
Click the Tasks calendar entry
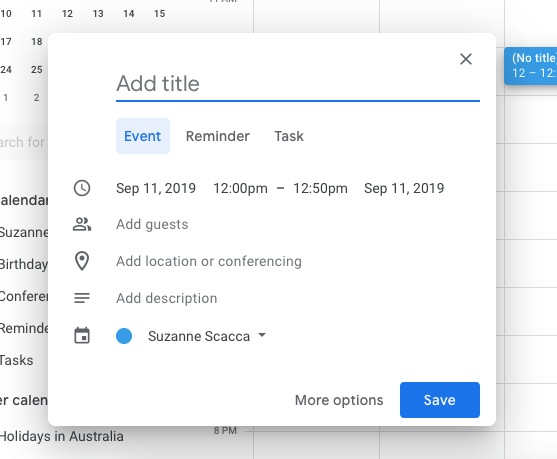[x=16, y=360]
